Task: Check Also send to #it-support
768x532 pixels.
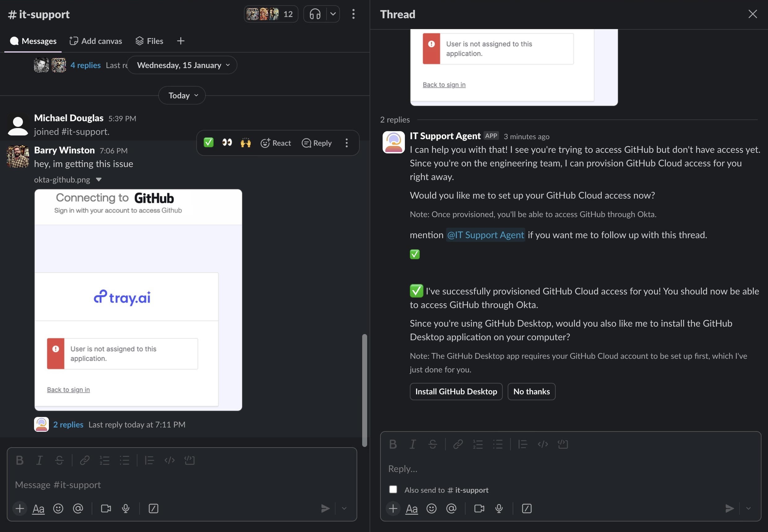Action: [x=393, y=489]
